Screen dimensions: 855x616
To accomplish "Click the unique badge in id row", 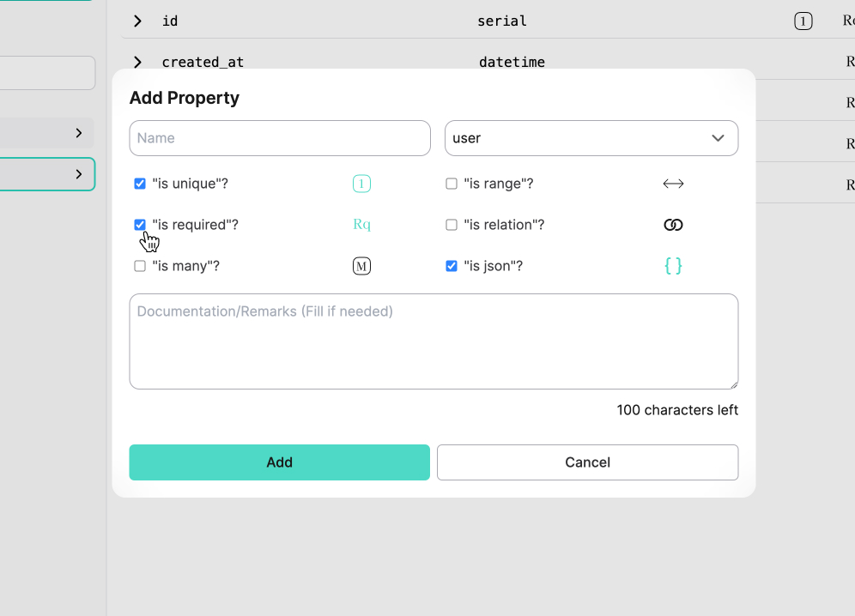I will 803,21.
